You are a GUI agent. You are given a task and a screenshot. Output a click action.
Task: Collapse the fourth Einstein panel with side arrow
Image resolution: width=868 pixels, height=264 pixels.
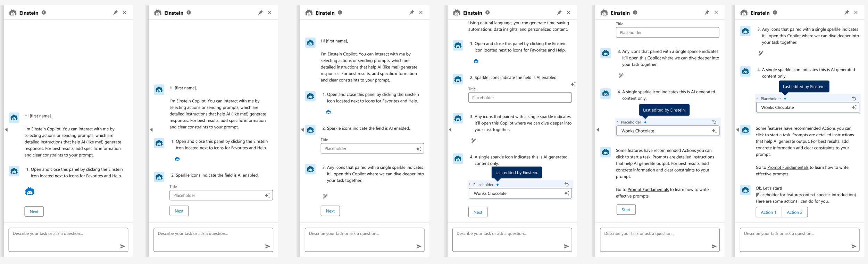(x=450, y=130)
